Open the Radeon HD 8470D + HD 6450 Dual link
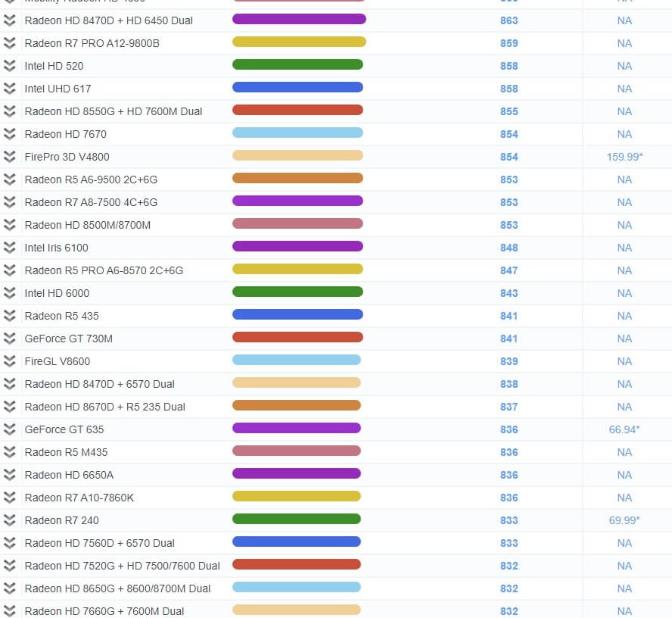 [x=108, y=20]
